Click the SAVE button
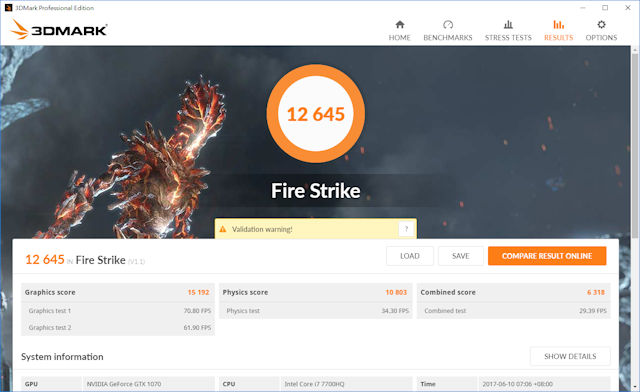Viewport: 640px width, 392px height. click(x=461, y=256)
